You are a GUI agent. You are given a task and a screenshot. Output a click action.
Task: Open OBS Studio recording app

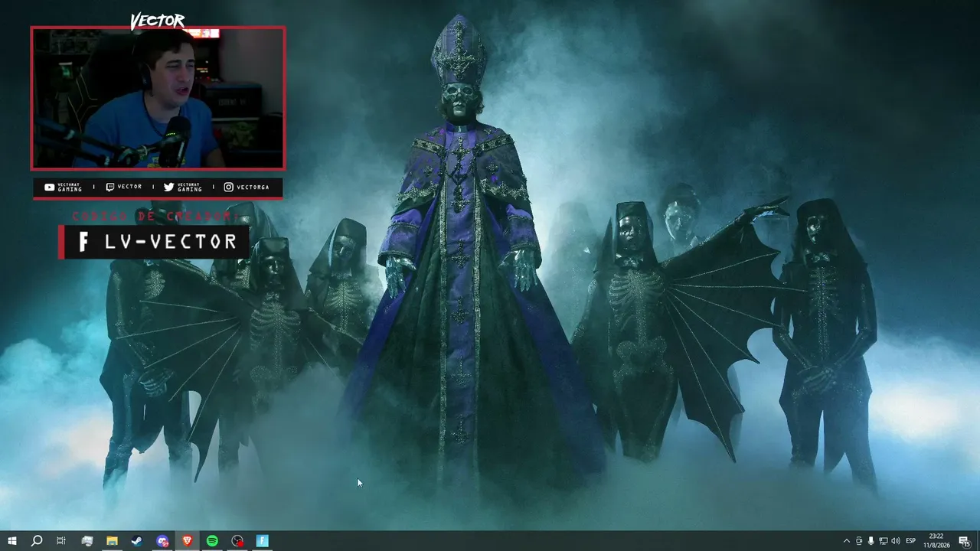click(237, 541)
